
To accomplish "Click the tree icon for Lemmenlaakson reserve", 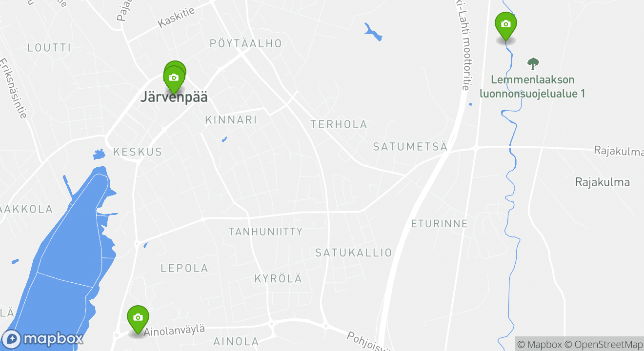I will [x=533, y=63].
